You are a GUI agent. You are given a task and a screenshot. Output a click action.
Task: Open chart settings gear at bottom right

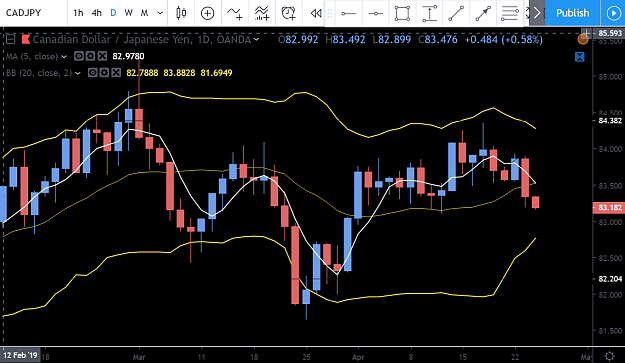coord(609,356)
